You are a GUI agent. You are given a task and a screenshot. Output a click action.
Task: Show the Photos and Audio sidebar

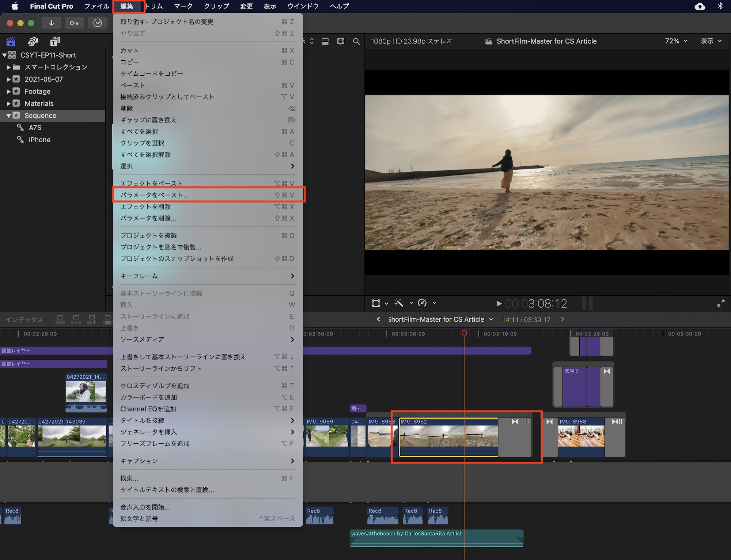[x=33, y=41]
